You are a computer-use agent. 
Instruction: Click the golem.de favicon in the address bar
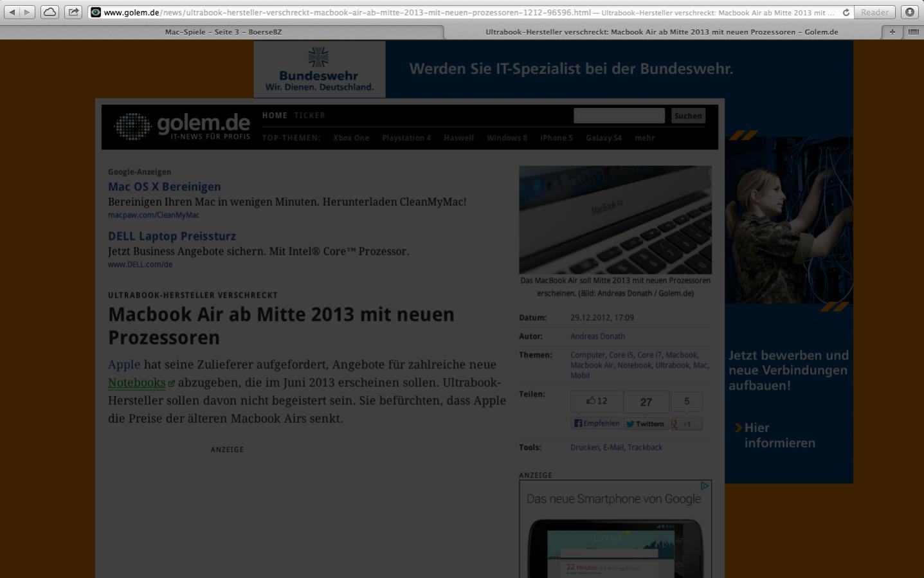[96, 12]
